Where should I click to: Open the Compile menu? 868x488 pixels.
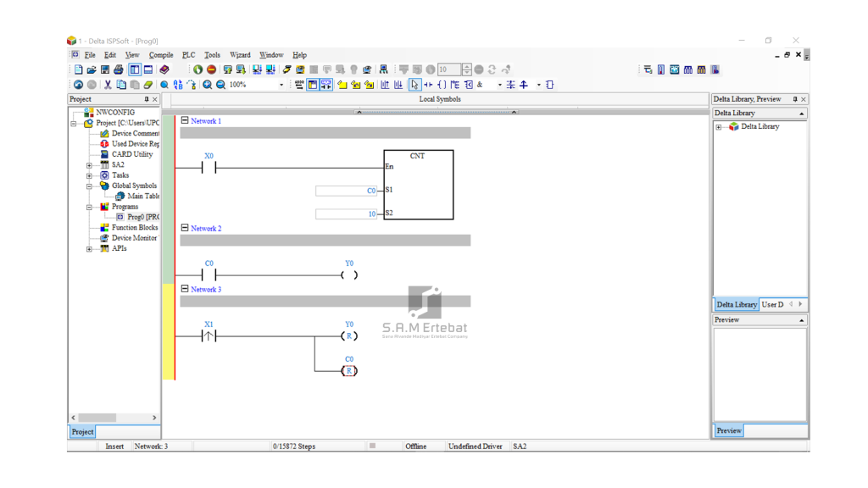[161, 55]
